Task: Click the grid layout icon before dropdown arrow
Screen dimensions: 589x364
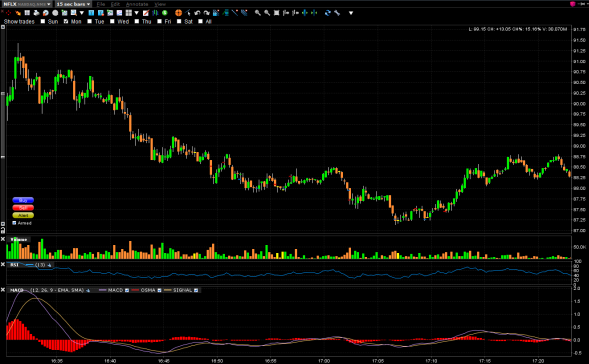Action: pos(128,13)
